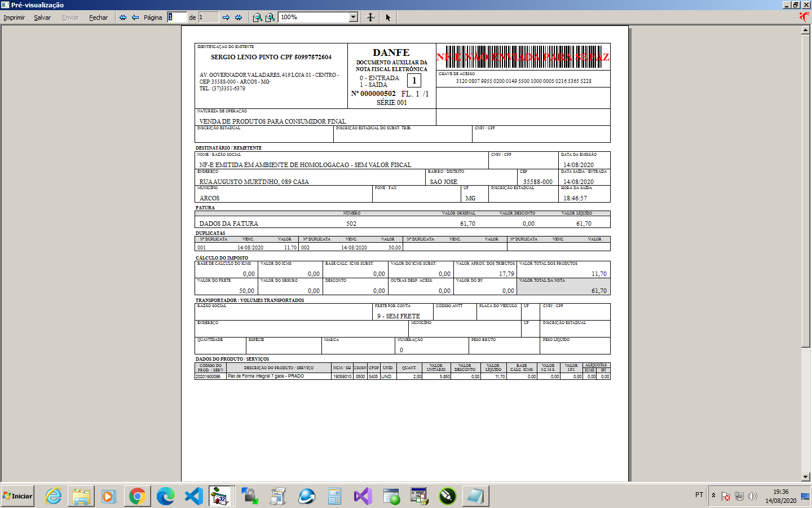Screen dimensions: 812x508
Task: Open the 100% zoom dropdown
Action: 354,17
